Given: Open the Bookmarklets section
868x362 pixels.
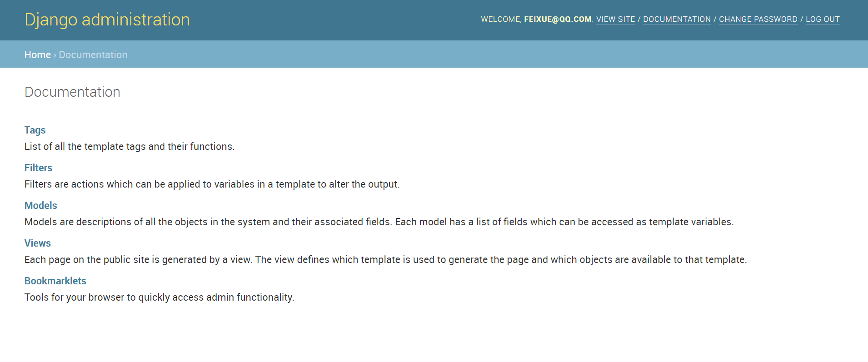Looking at the screenshot, I should [55, 281].
